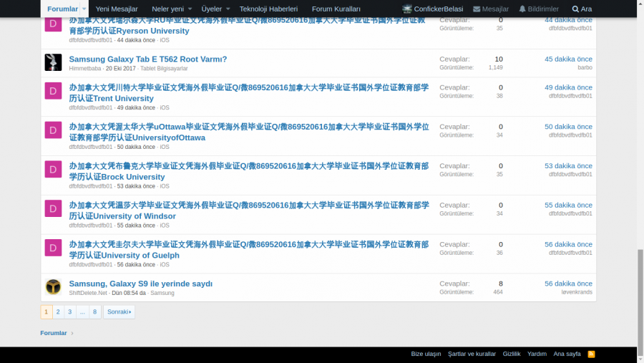Open iOS category link under Trent University thread
Image resolution: width=644 pixels, height=363 pixels.
pos(165,107)
